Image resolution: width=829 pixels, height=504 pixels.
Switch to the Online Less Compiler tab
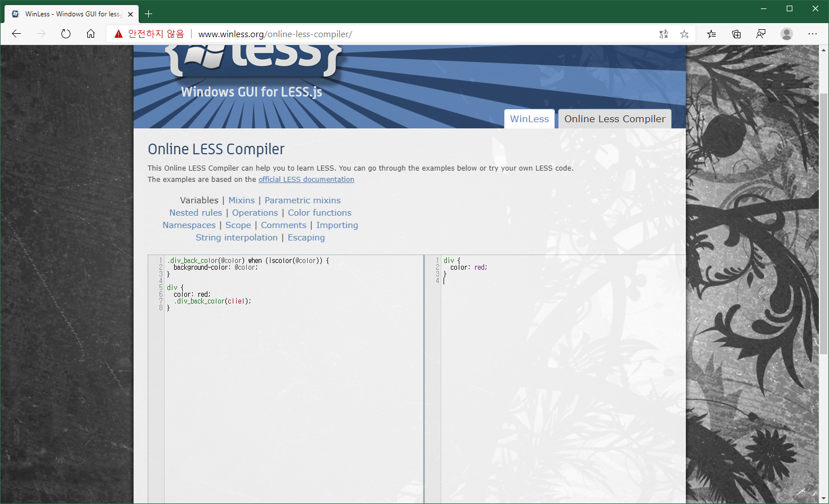[615, 119]
